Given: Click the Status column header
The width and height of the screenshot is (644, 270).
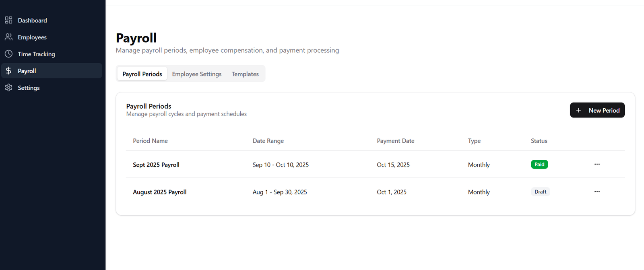Looking at the screenshot, I should (539, 141).
